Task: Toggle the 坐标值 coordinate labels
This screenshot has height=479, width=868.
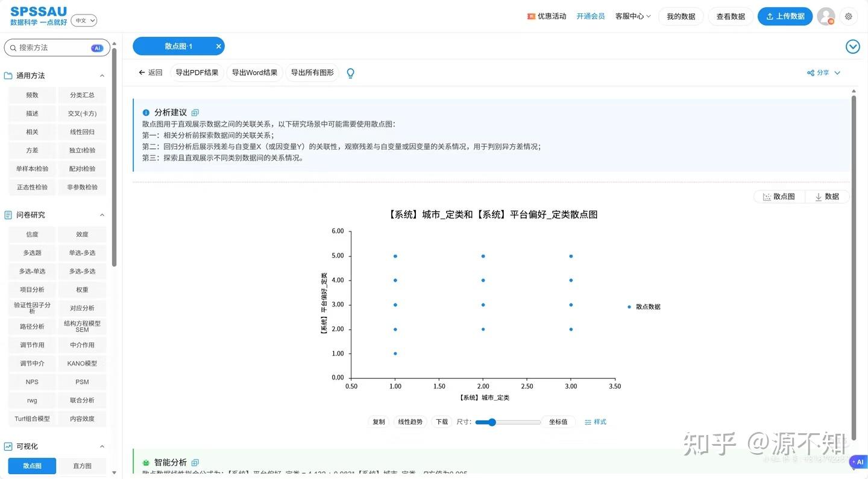Action: pyautogui.click(x=558, y=422)
